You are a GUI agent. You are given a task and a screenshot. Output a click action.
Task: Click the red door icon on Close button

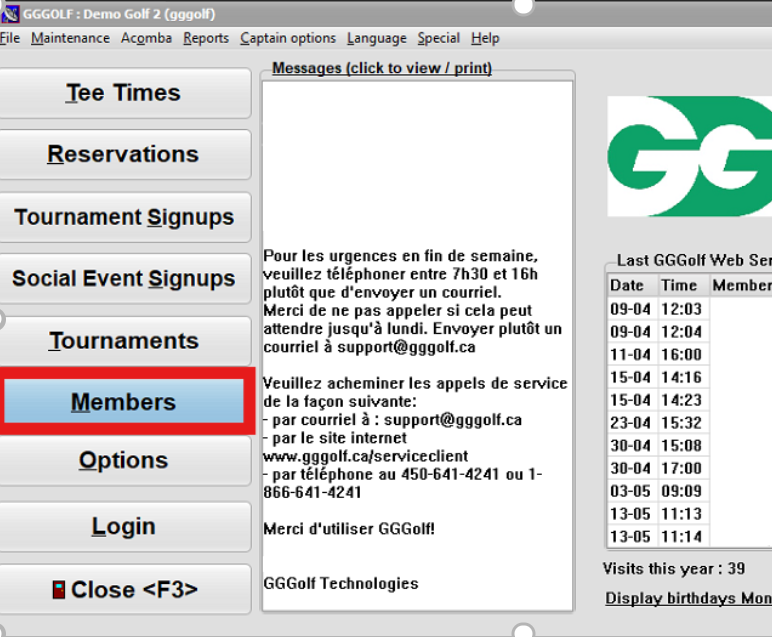59,590
